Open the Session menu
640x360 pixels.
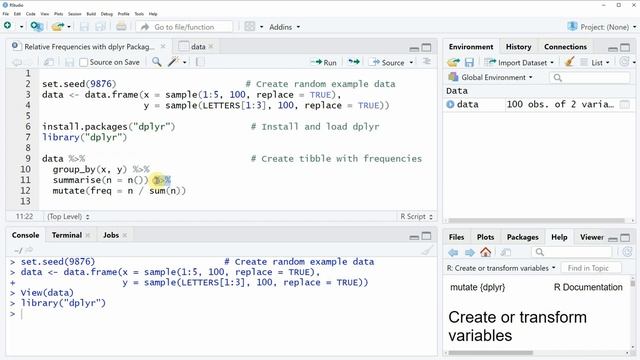(x=75, y=14)
